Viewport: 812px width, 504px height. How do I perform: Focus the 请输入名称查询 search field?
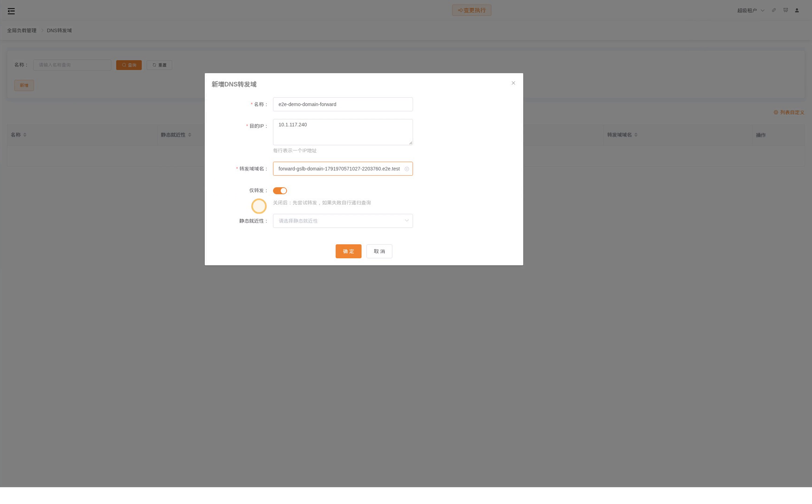pyautogui.click(x=72, y=65)
